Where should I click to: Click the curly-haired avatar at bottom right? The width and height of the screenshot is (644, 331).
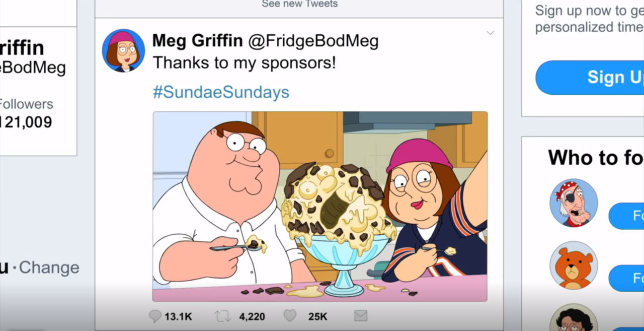point(574,317)
